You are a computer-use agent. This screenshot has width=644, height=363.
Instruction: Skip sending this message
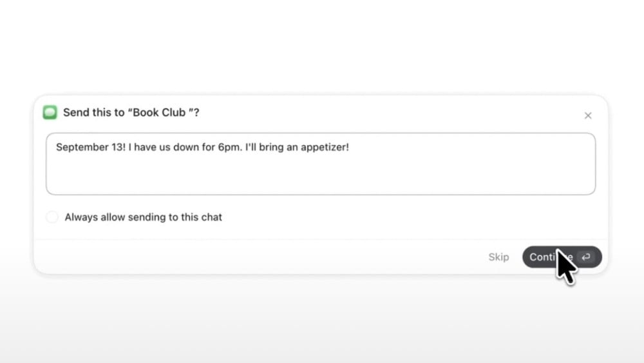pyautogui.click(x=498, y=257)
